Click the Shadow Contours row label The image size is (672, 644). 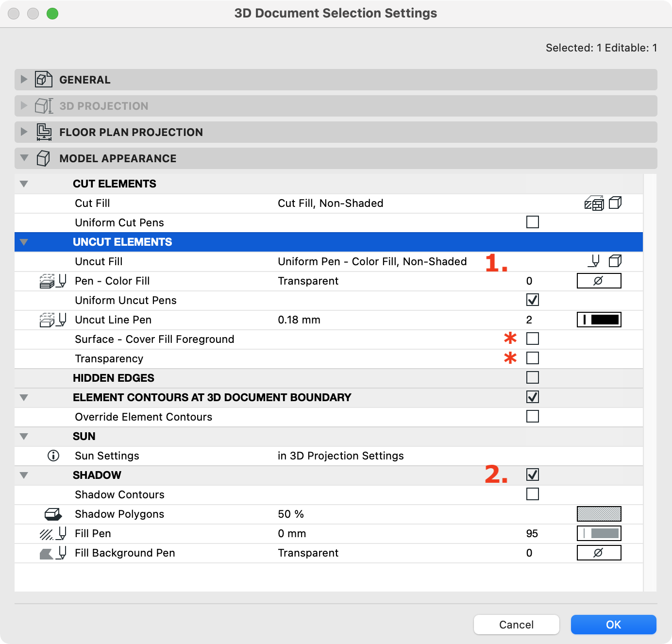pyautogui.click(x=119, y=494)
